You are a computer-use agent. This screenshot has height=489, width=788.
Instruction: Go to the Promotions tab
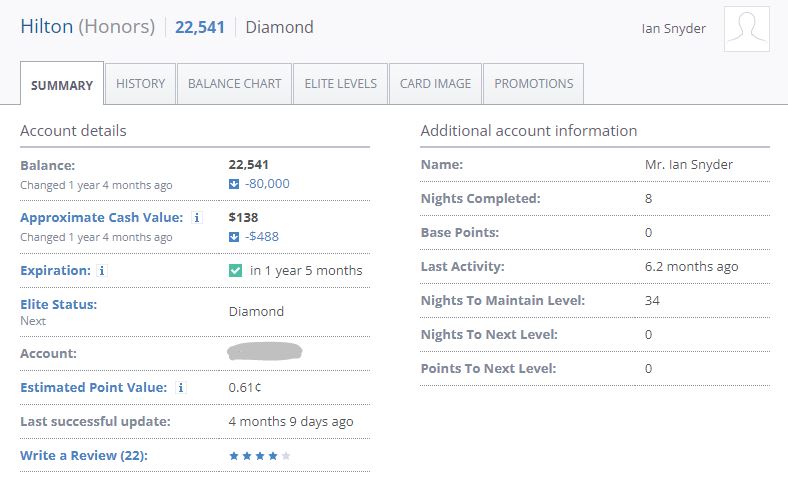pyautogui.click(x=534, y=84)
